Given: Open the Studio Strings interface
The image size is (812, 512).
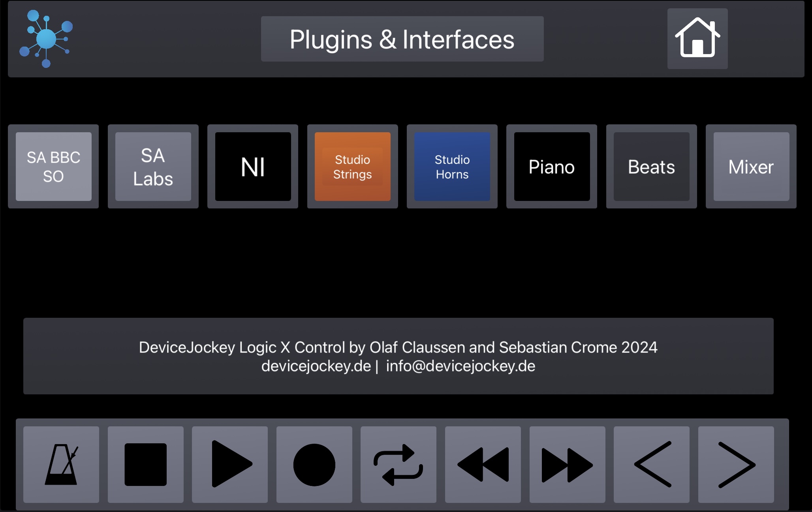Looking at the screenshot, I should coord(353,167).
